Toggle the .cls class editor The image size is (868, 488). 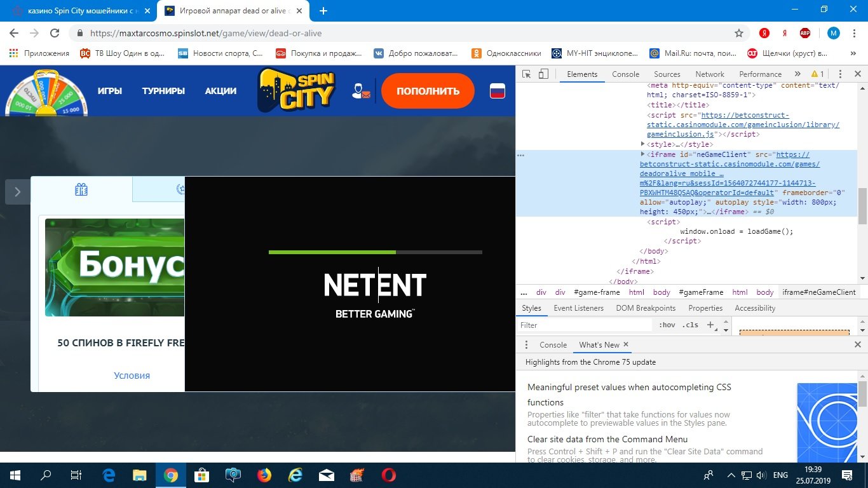pyautogui.click(x=690, y=325)
